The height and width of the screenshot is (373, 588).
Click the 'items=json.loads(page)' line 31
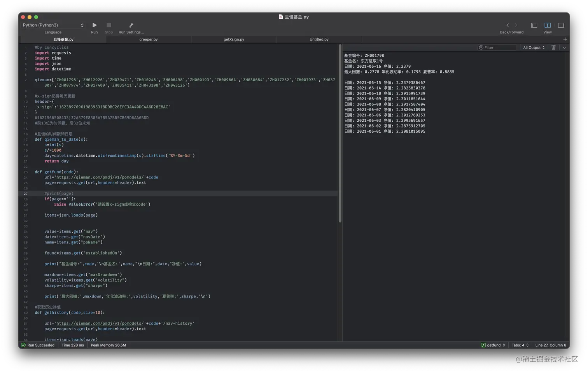point(71,215)
